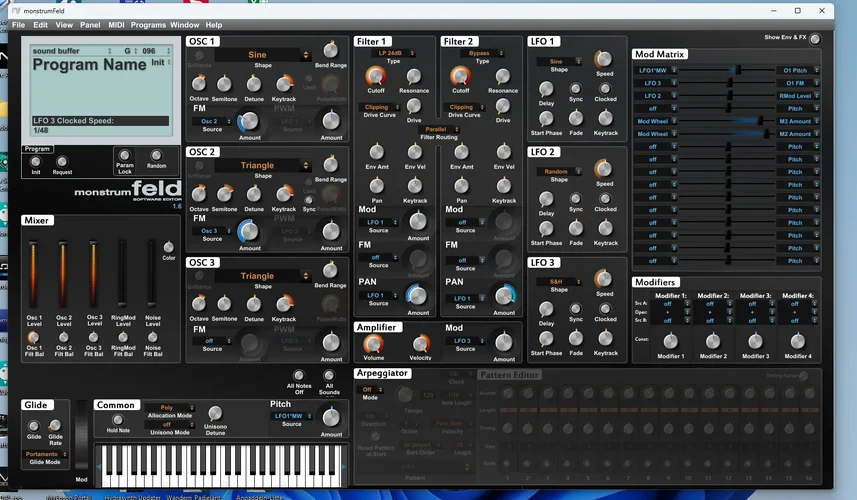Toggle the Param Lock button
The height and width of the screenshot is (500, 857).
tap(125, 156)
